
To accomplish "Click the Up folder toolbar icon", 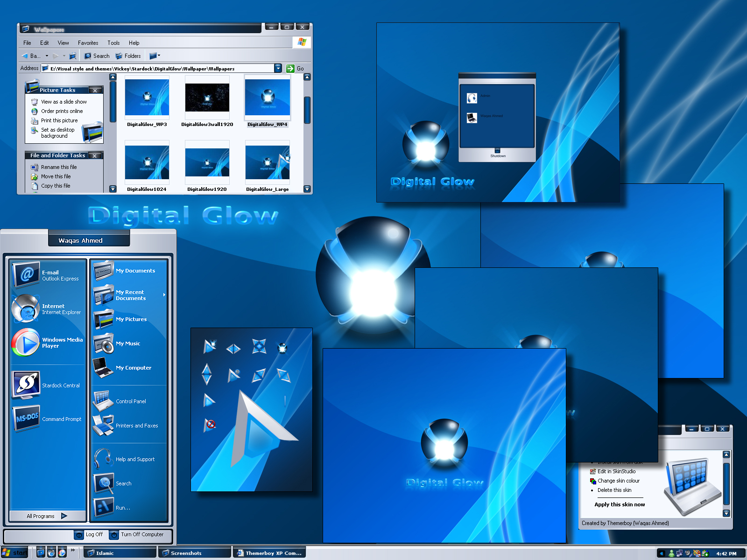I will coord(73,56).
